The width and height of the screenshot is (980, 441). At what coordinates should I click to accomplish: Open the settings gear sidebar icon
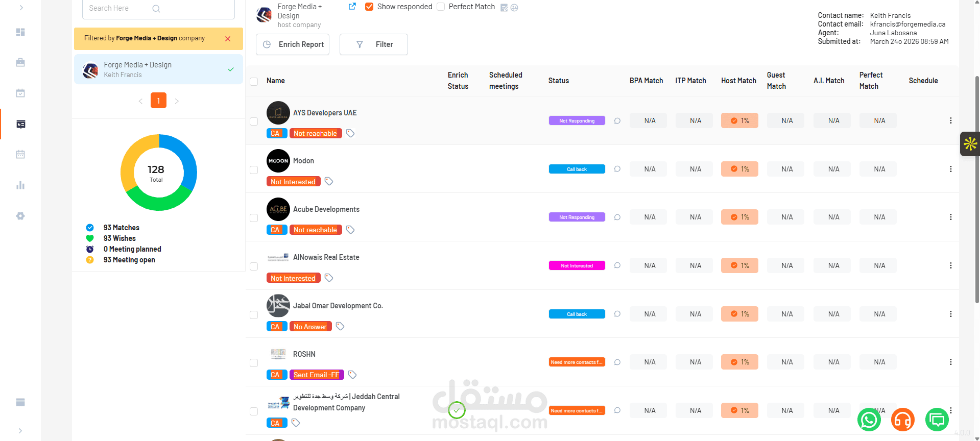click(x=20, y=215)
